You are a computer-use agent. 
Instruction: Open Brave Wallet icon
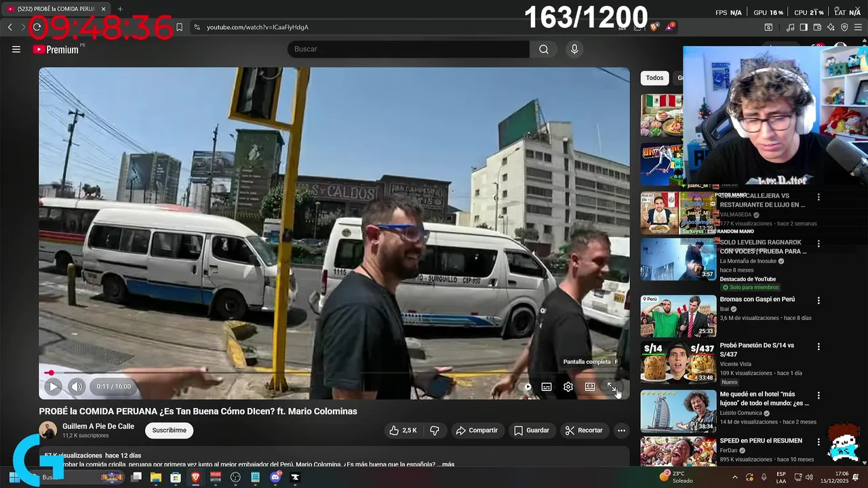(x=817, y=27)
